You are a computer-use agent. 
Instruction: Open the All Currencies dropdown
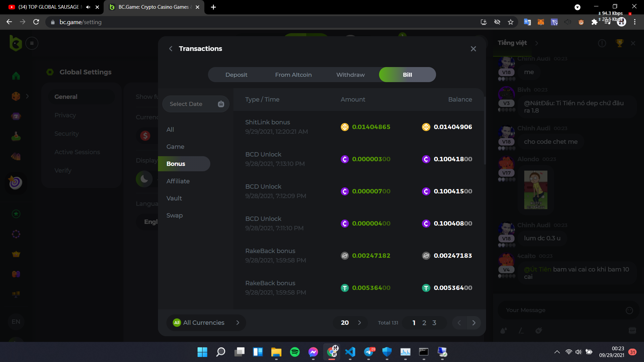click(206, 322)
